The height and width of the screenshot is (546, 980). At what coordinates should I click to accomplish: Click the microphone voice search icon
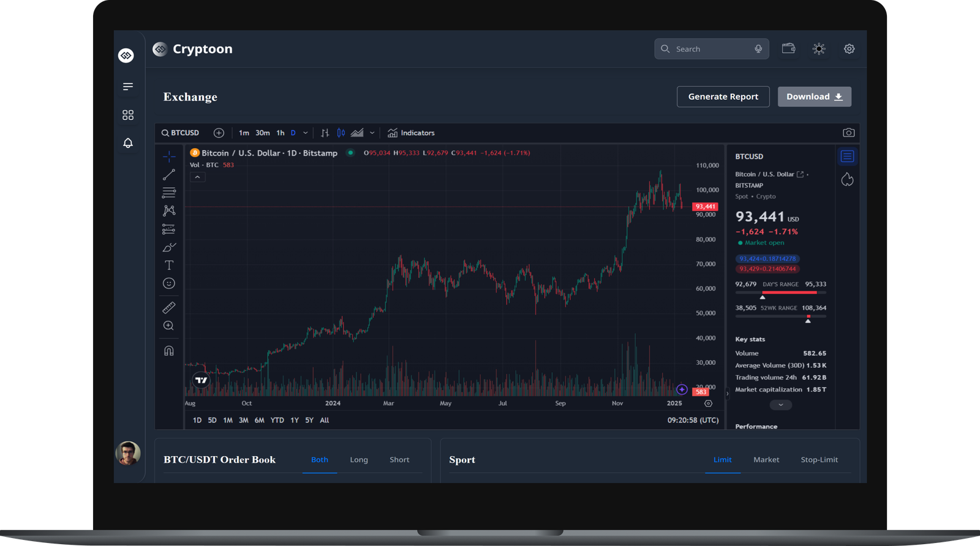coord(758,49)
